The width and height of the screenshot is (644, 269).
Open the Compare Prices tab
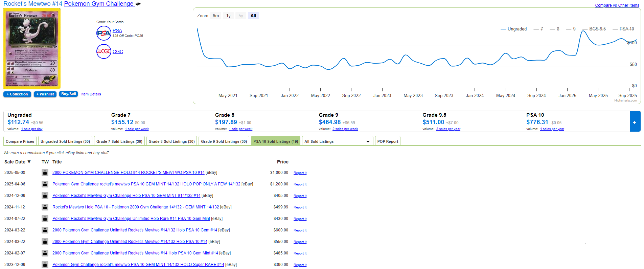coord(20,141)
